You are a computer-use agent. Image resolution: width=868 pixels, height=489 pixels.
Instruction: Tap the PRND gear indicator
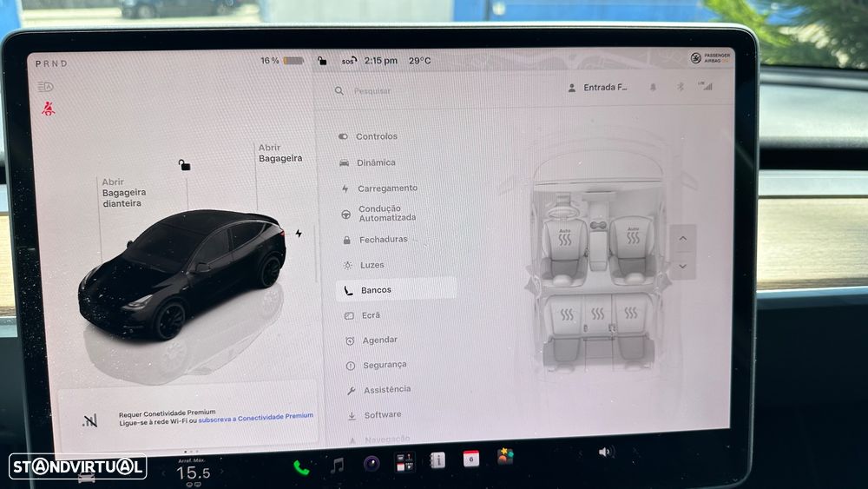(51, 63)
